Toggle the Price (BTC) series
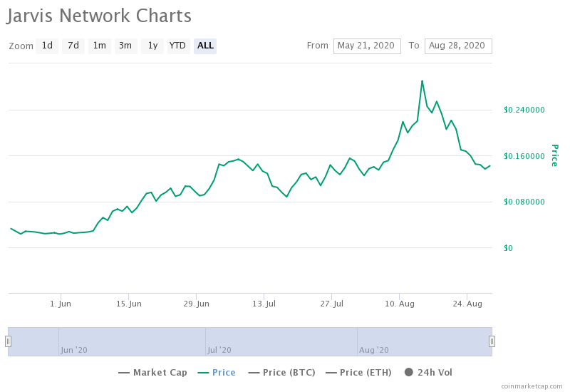This screenshot has height=392, width=570. click(x=281, y=372)
